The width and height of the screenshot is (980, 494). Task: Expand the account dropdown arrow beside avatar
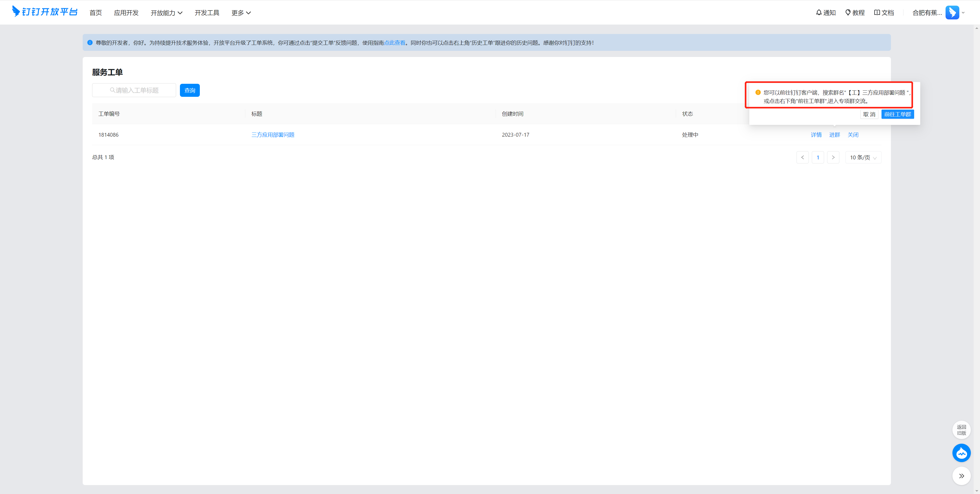point(963,13)
